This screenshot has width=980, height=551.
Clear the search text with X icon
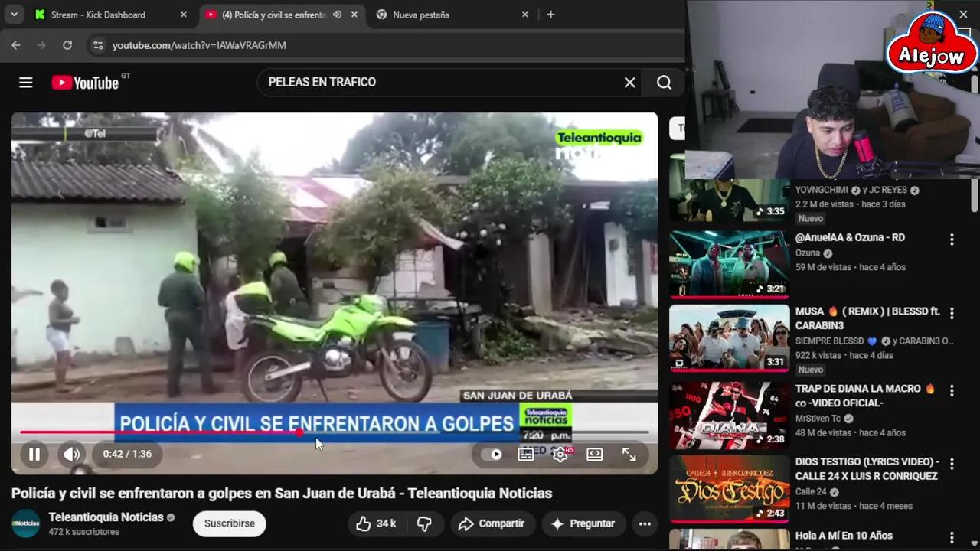pos(629,83)
